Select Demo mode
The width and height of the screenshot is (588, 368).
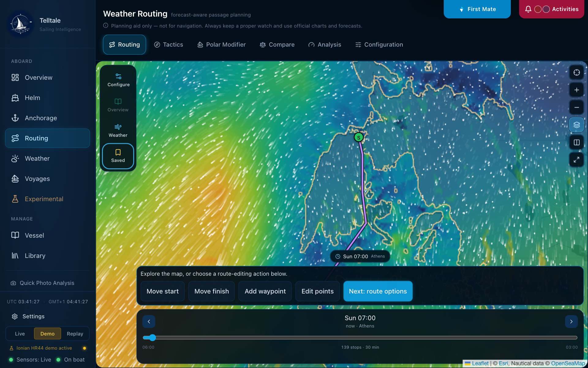point(47,334)
